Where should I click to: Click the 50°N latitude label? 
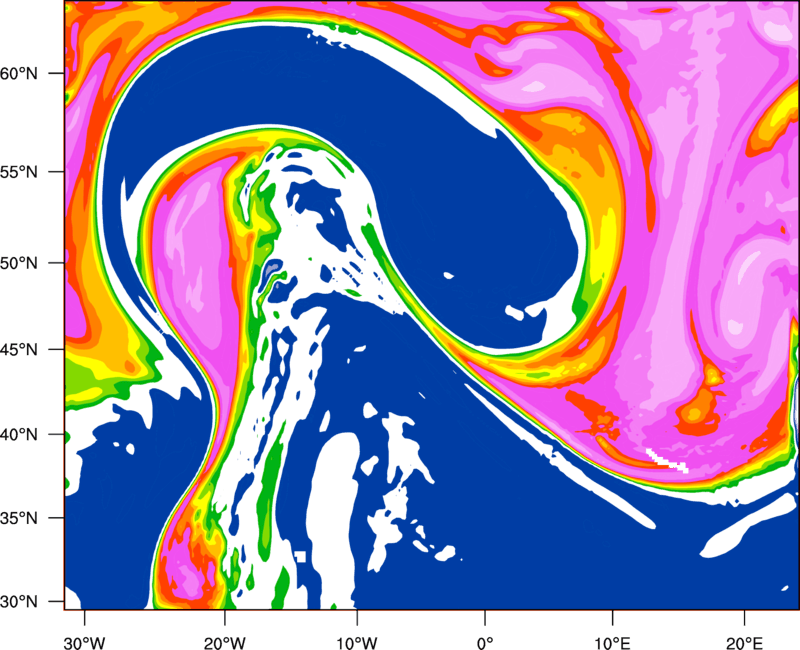pyautogui.click(x=19, y=263)
